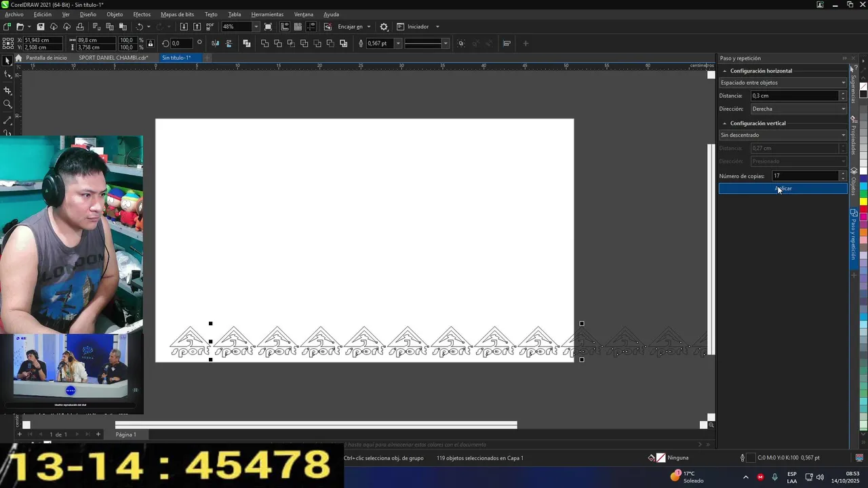Select the Zoom tool in toolbox

pyautogui.click(x=7, y=104)
